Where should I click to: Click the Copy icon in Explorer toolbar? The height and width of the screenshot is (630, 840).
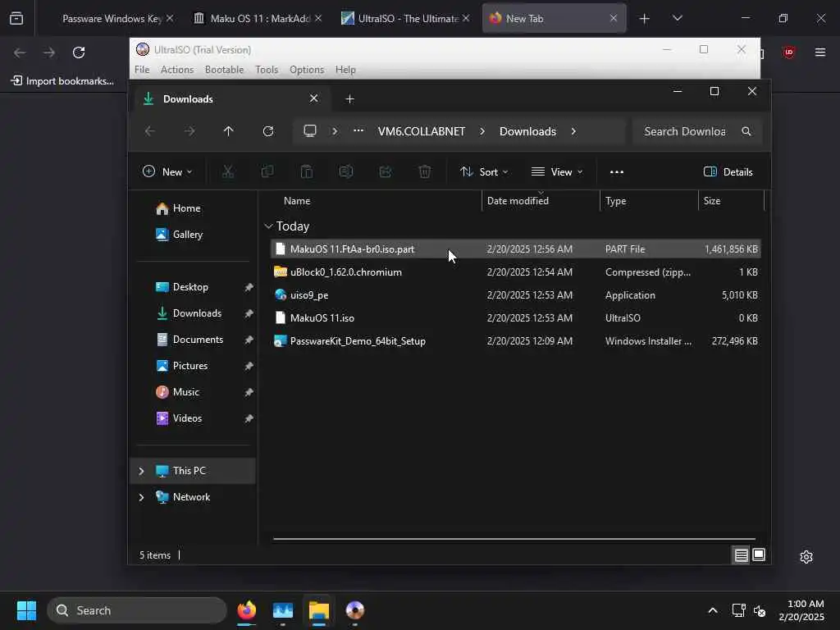(267, 171)
